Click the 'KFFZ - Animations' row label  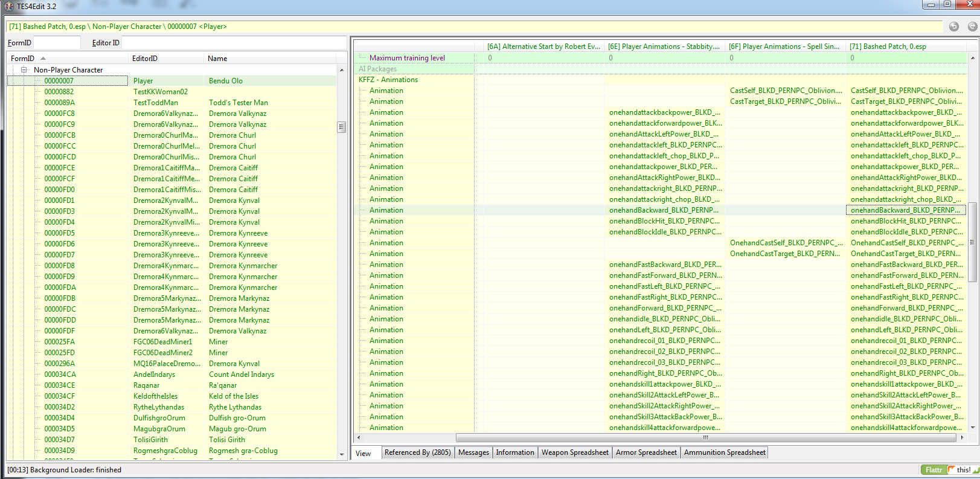coord(388,80)
